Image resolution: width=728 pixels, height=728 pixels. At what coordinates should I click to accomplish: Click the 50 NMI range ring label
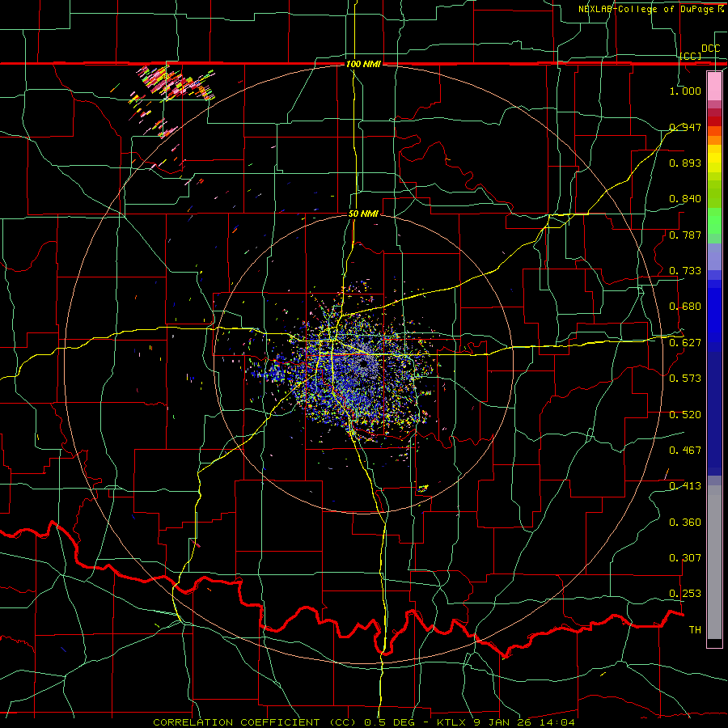point(363,214)
